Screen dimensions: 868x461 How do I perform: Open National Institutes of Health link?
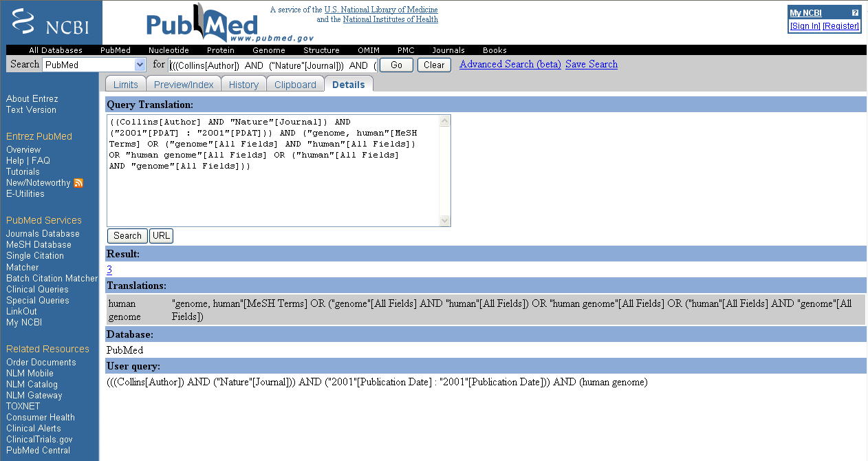point(391,19)
